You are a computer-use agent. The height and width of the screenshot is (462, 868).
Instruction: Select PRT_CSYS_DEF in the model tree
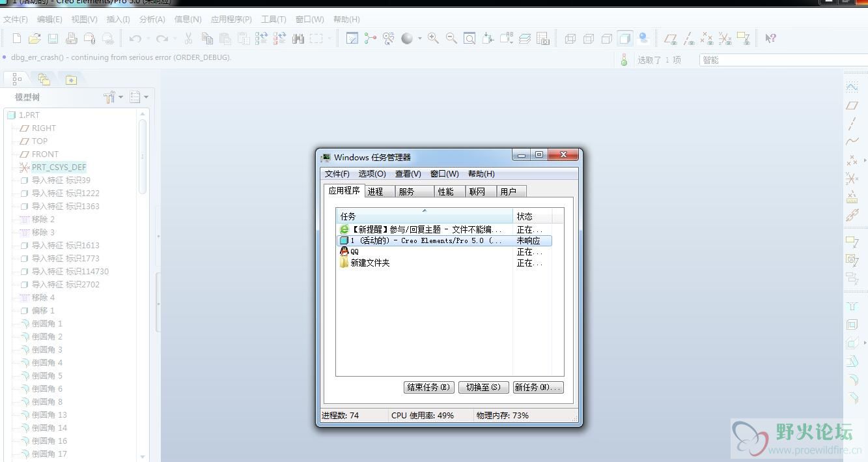click(x=59, y=167)
